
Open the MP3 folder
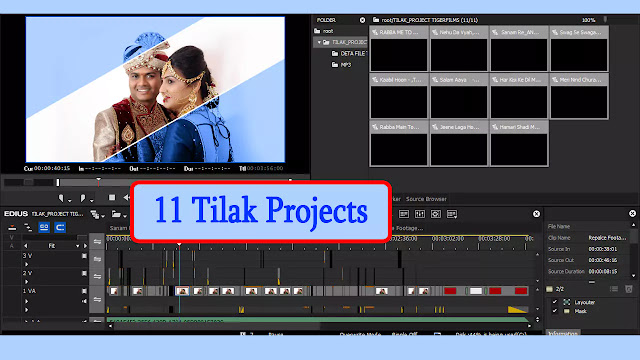(341, 65)
